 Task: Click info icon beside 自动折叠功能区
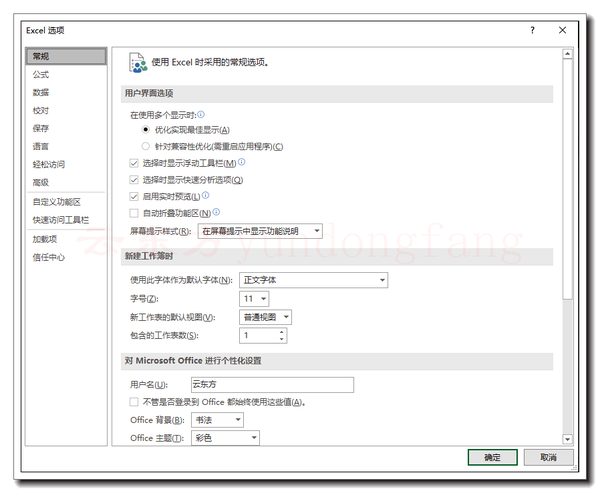216,212
